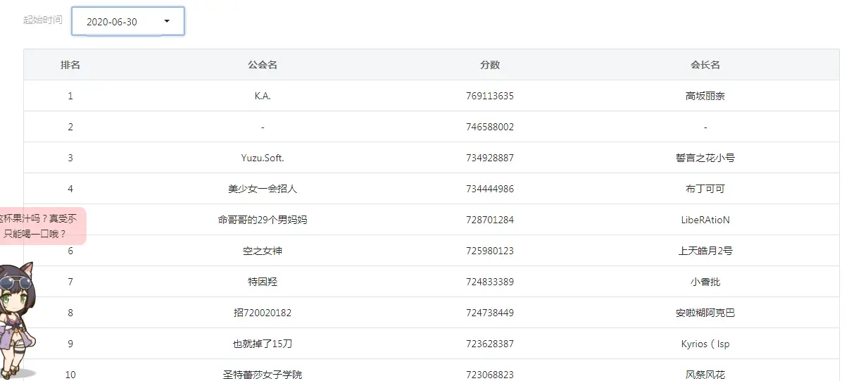Select leader name 上天皓月2号
Image resolution: width=868 pixels, height=381 pixels.
point(705,251)
